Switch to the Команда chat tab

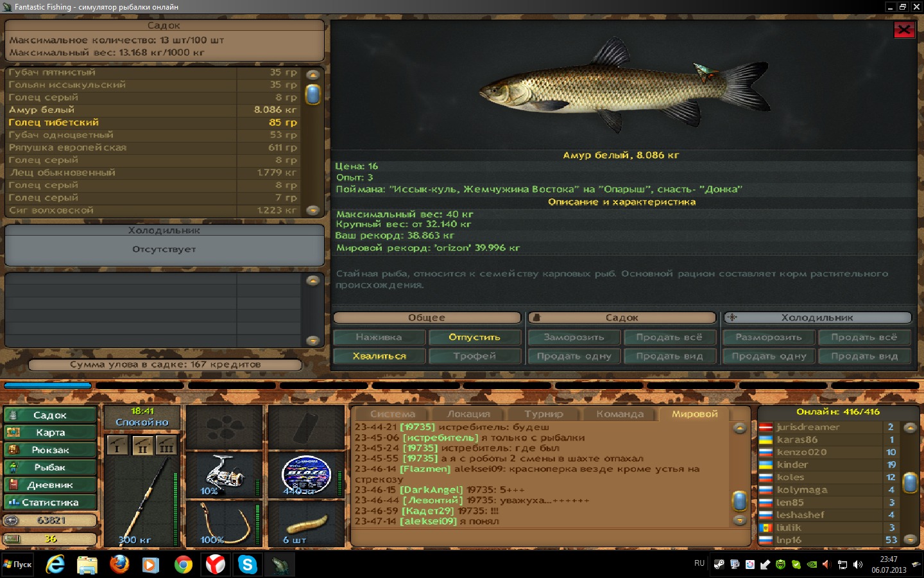[620, 414]
